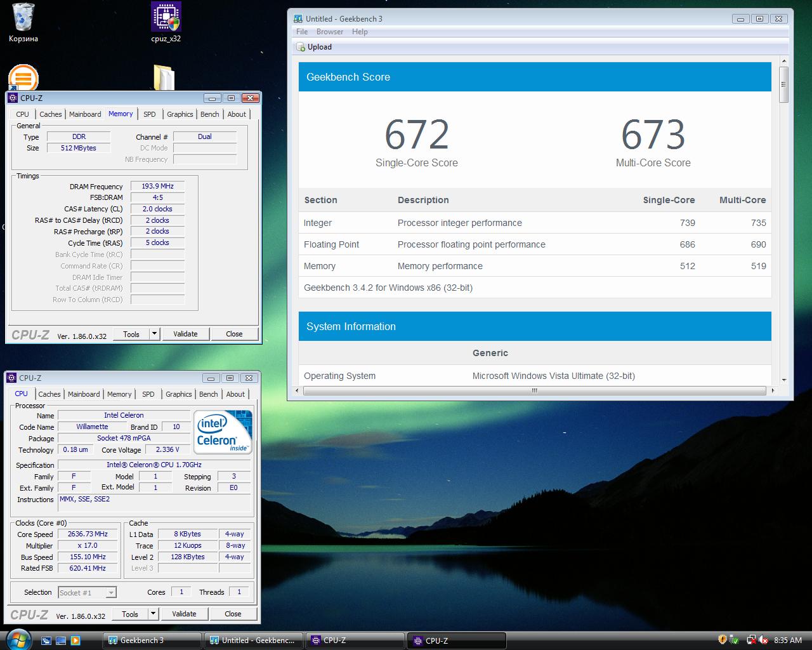812x650 pixels.
Task: Switch to Geekbench 3 taskbar button
Action: [152, 640]
